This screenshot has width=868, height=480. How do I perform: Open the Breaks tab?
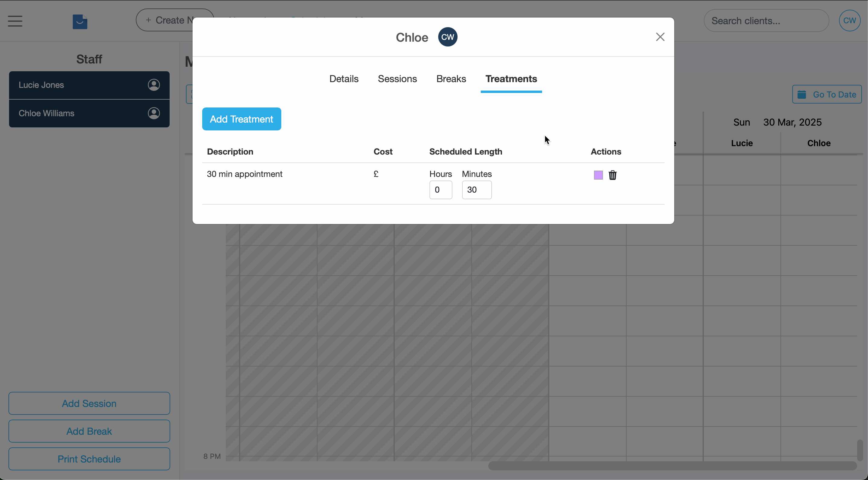tap(451, 78)
